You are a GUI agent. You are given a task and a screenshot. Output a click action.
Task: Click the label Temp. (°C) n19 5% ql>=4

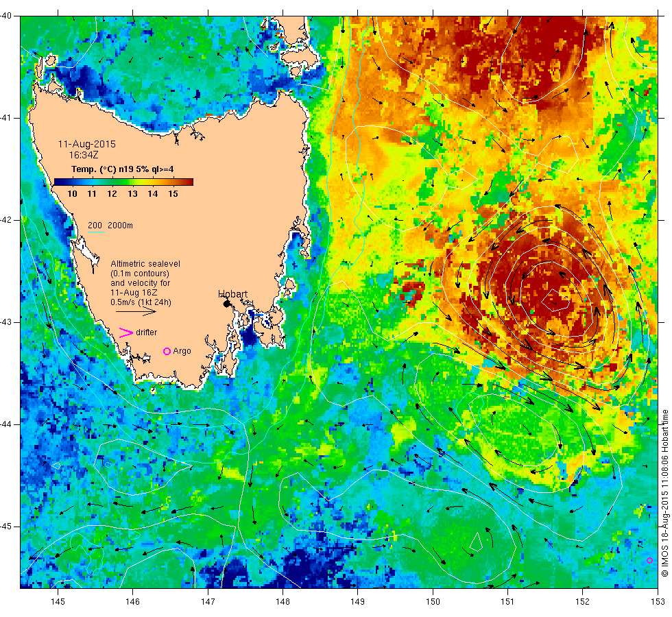point(122,169)
